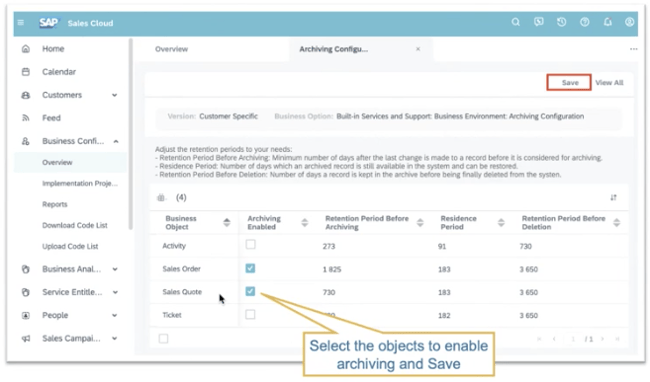
Task: Switch to the Overview tab
Action: click(171, 49)
